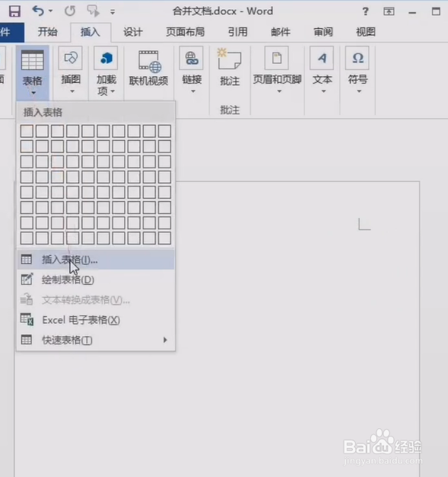
Task: Open the 页面布局 tab
Action: pyautogui.click(x=185, y=32)
